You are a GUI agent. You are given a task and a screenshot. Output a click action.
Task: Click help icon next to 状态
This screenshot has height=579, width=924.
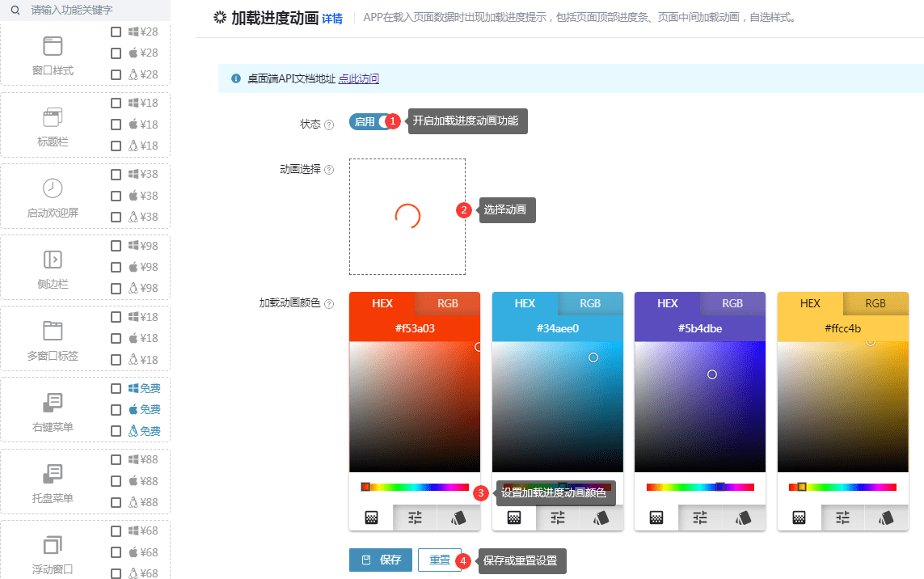(x=329, y=125)
